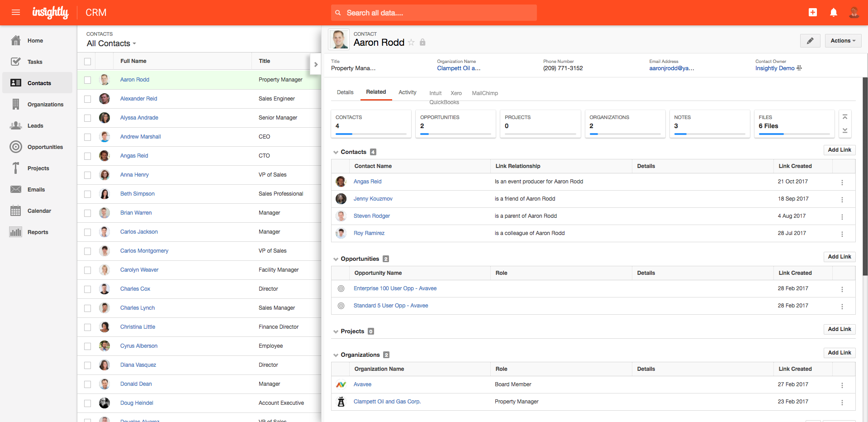Click the notification bell icon
868x422 pixels.
(833, 12)
